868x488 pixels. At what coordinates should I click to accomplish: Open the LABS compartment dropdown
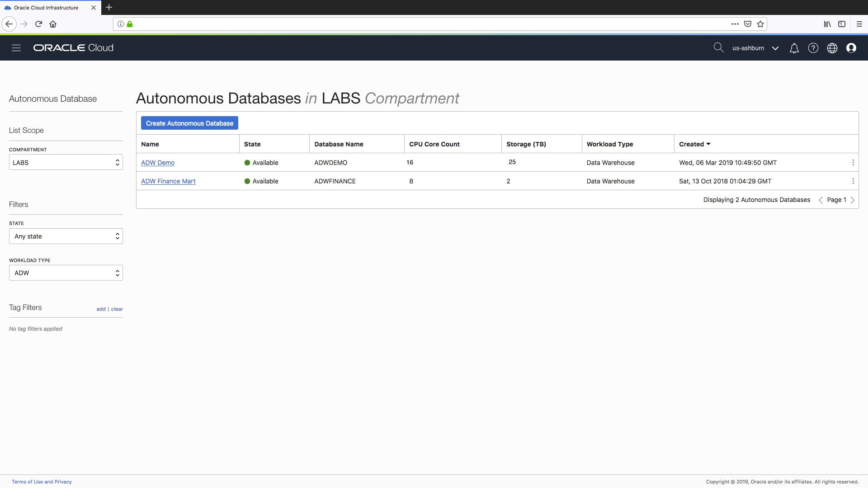[66, 162]
